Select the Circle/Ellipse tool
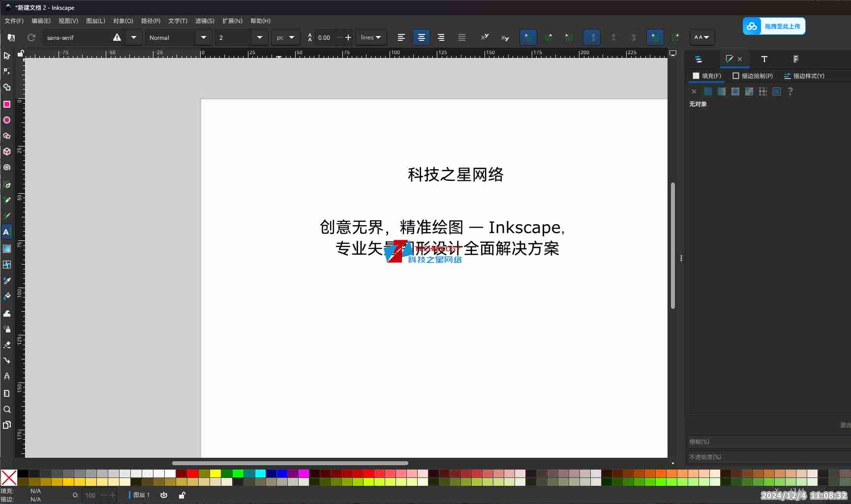The height and width of the screenshot is (504, 851). (x=7, y=120)
